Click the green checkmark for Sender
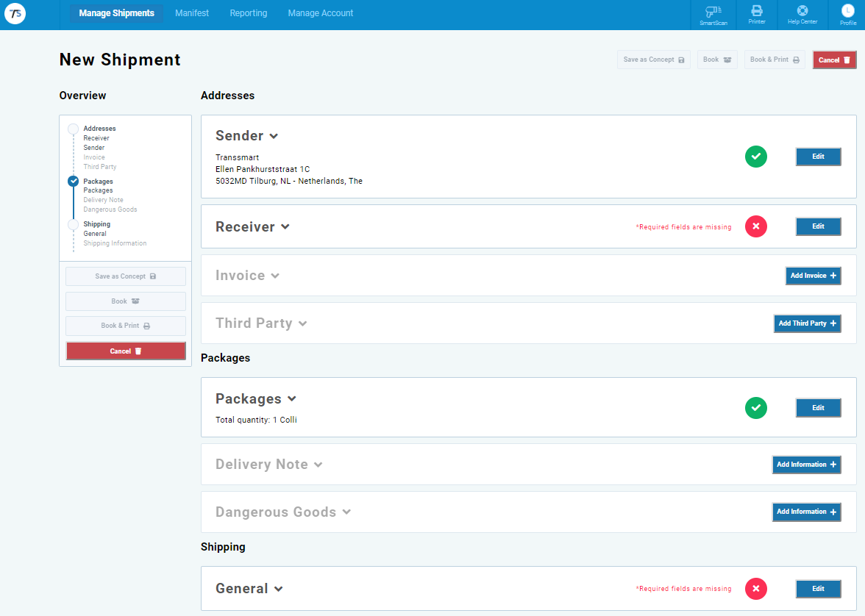865x616 pixels. click(755, 157)
